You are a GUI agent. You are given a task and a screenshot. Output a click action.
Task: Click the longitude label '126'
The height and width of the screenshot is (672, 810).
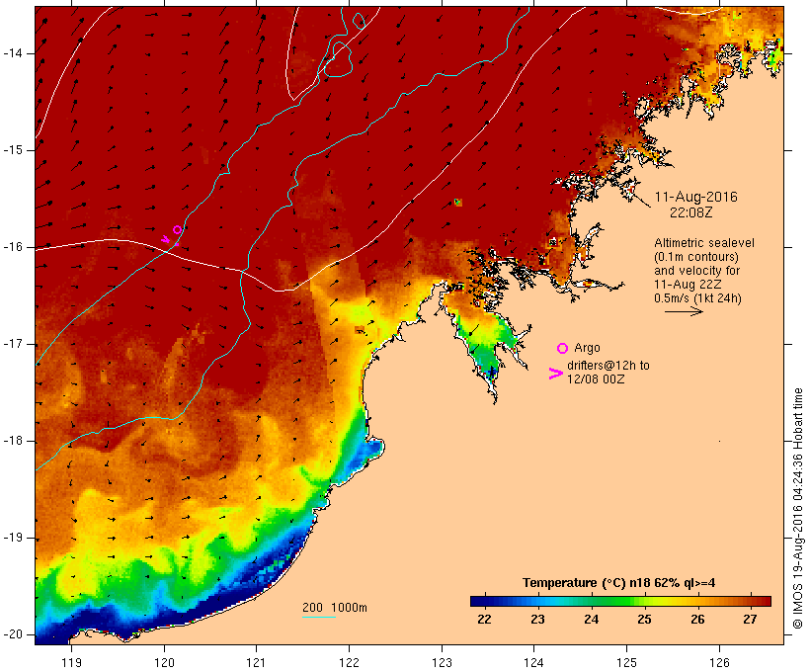pos(719,662)
